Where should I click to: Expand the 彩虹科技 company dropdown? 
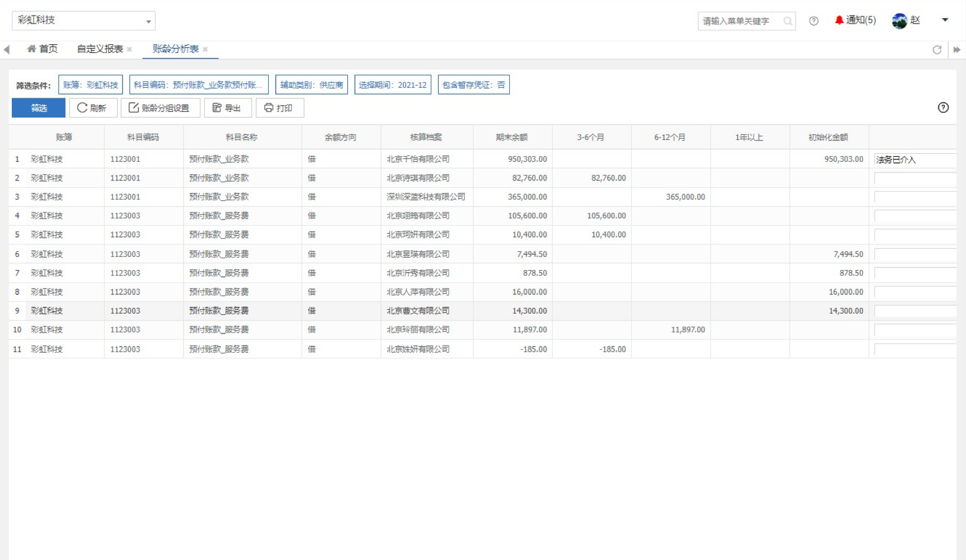148,21
